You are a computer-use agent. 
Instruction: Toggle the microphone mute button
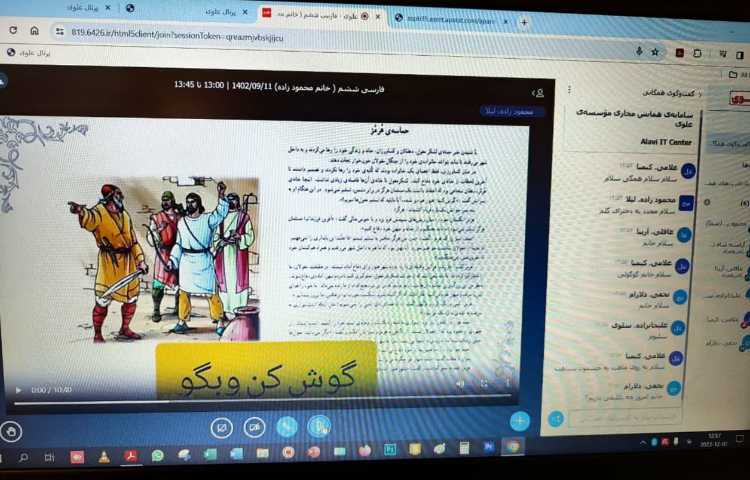[319, 426]
